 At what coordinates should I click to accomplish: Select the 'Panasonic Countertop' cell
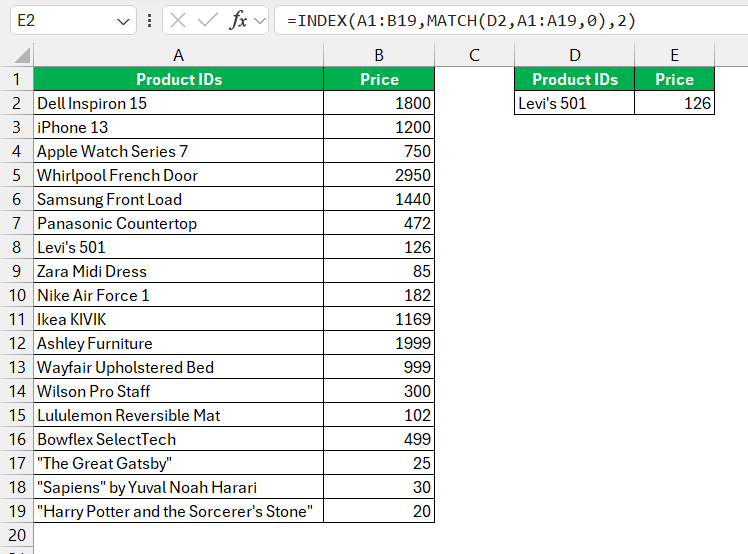click(178, 223)
